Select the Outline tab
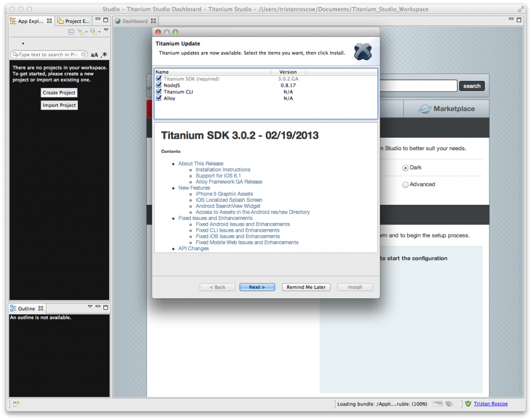This screenshot has height=420, width=532. [x=26, y=308]
